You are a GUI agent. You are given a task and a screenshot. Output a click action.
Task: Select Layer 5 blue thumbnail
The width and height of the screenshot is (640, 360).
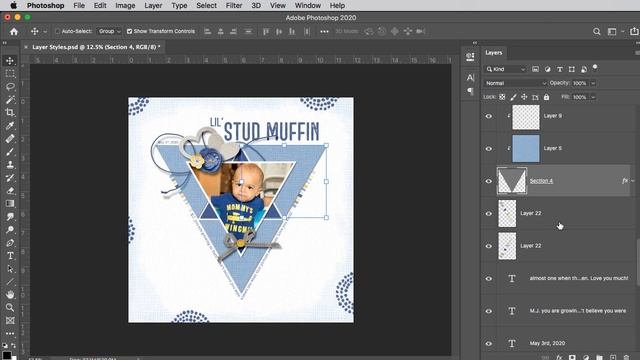click(526, 149)
